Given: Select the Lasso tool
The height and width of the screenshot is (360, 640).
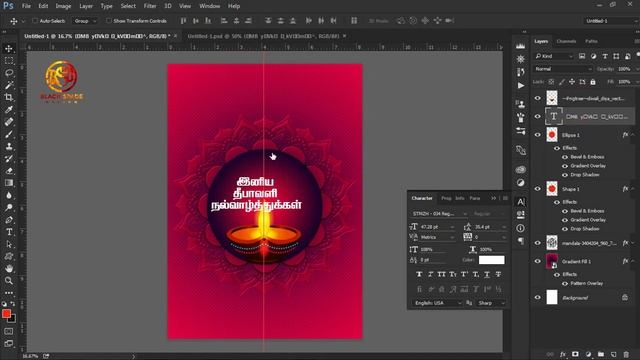Looking at the screenshot, I should point(9,73).
